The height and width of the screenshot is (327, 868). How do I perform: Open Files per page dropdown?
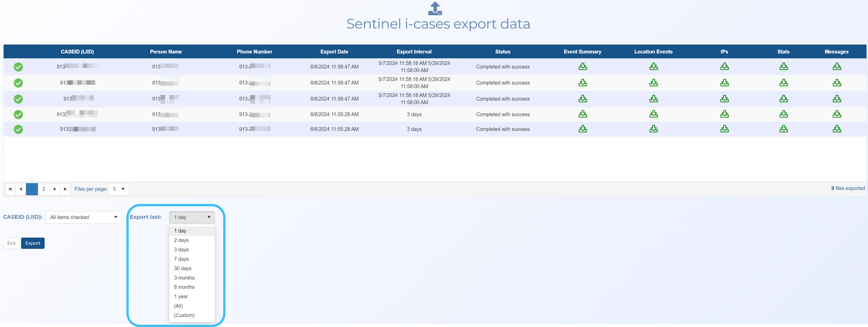[119, 189]
